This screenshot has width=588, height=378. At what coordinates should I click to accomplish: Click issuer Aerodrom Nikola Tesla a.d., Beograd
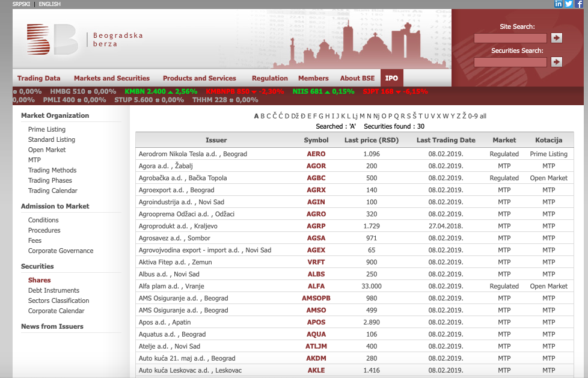[x=193, y=154]
